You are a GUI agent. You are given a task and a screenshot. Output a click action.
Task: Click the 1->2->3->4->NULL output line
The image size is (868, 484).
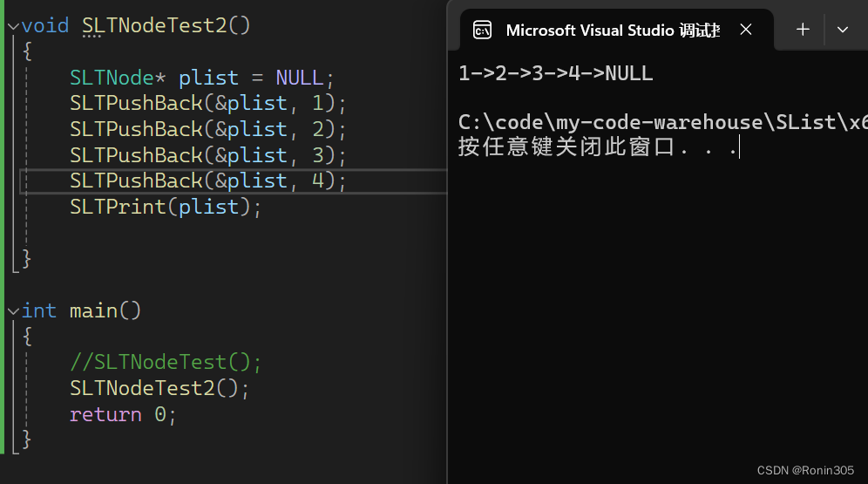point(556,74)
